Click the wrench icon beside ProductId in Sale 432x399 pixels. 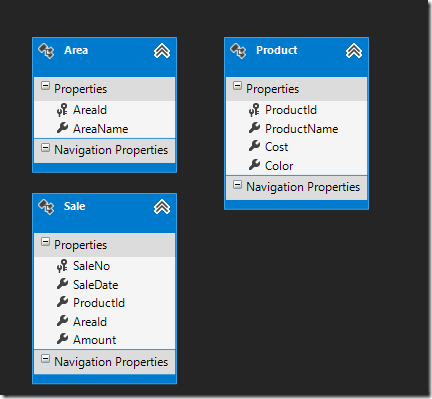[62, 302]
